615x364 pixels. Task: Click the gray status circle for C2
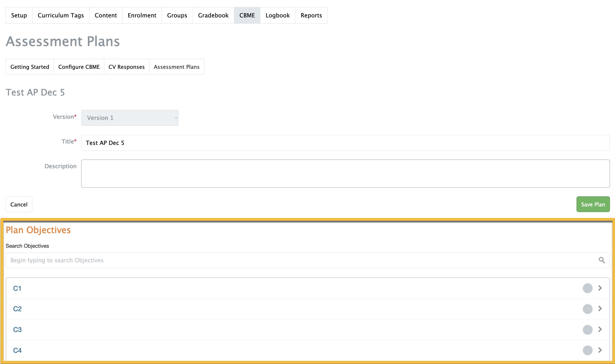(x=587, y=309)
